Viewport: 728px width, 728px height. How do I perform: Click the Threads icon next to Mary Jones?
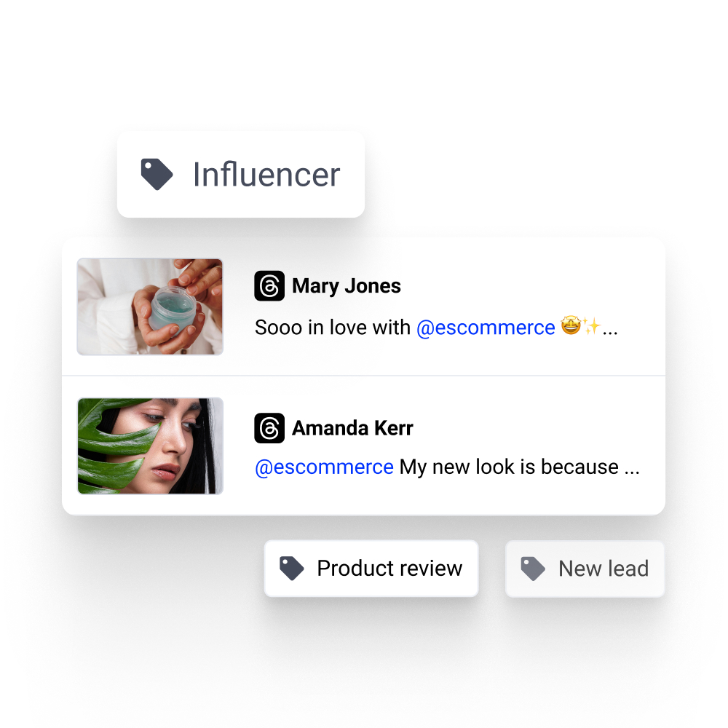coord(269,285)
